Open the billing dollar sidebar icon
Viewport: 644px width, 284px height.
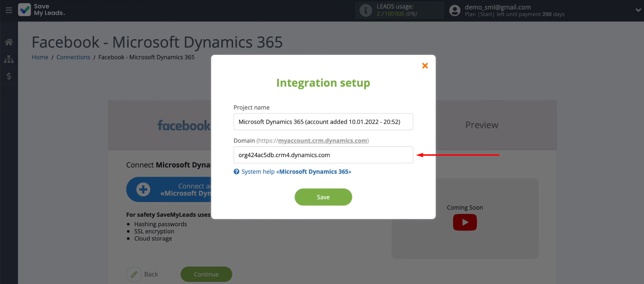point(9,76)
